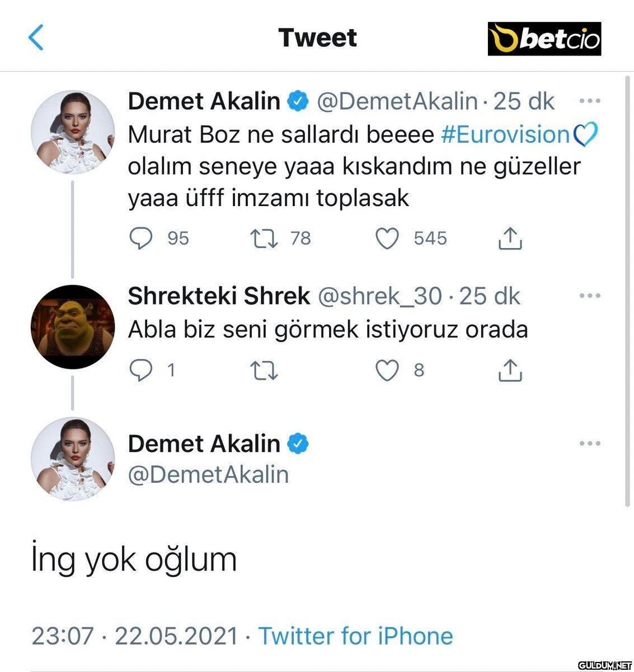Open avatar beside 'İng yok oğlum' tweet

73,459
